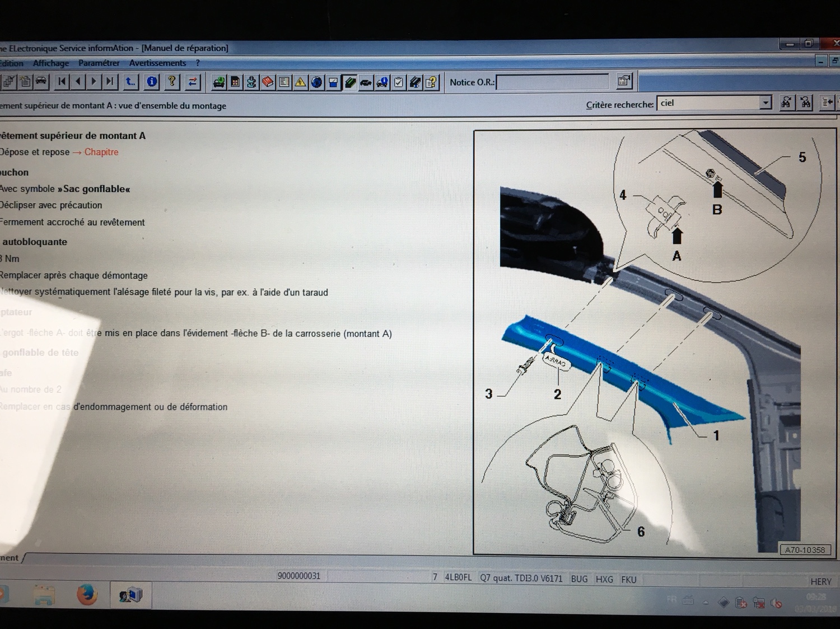Screen dimensions: 840x629
Task: Jump to first page with skip-back arrow
Action: coord(62,82)
